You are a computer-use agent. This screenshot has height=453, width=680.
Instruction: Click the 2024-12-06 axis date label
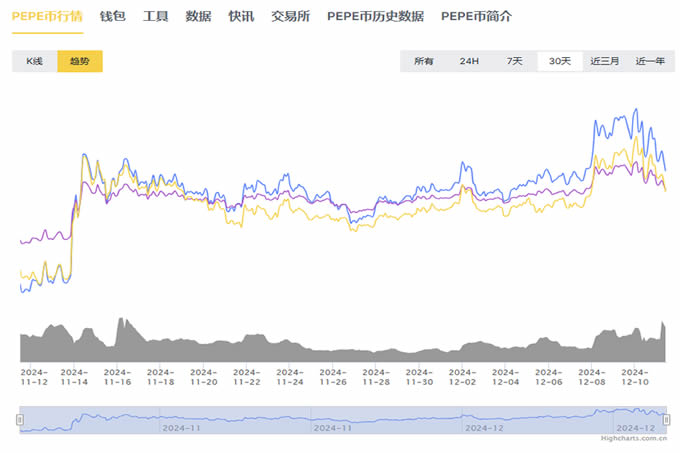[x=549, y=377]
